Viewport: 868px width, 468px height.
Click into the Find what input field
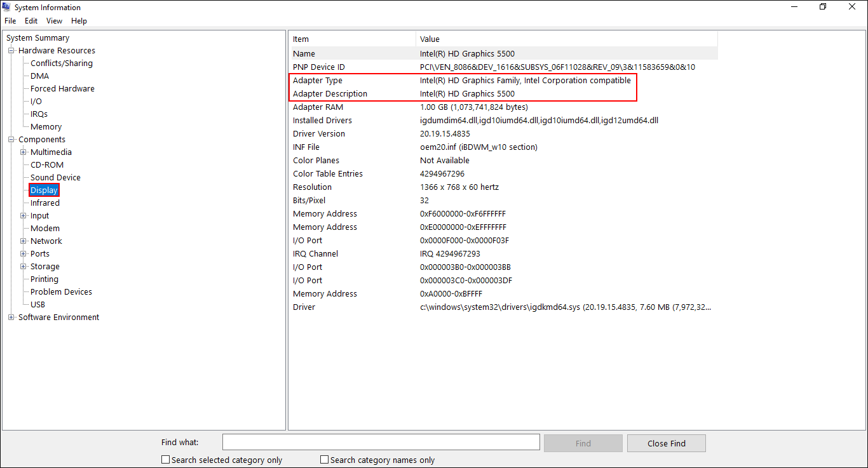coord(381,443)
